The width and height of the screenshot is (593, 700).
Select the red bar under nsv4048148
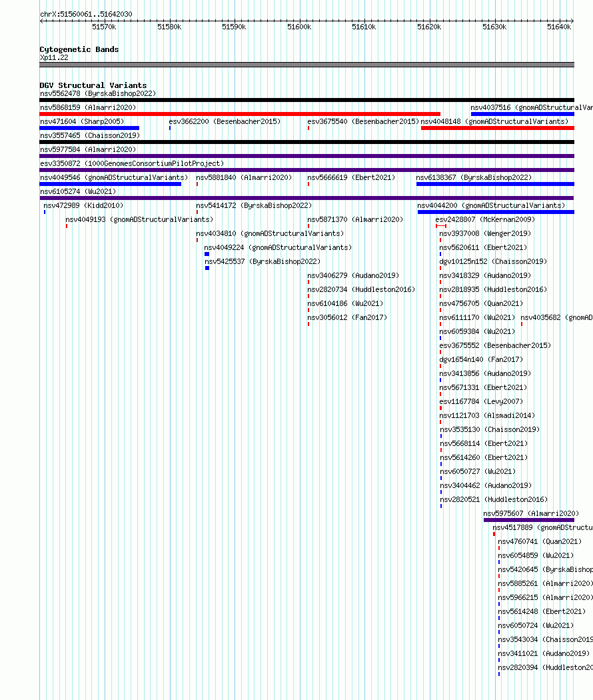click(498, 128)
